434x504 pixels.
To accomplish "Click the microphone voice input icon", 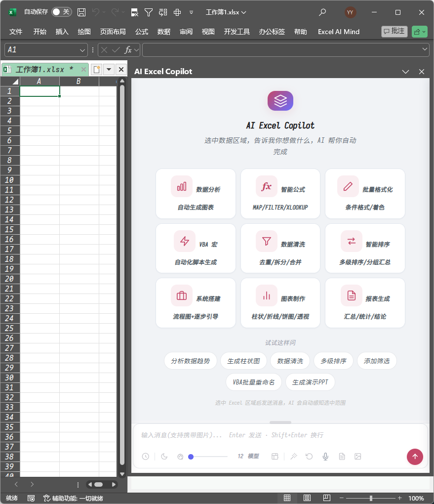I will coord(325,457).
